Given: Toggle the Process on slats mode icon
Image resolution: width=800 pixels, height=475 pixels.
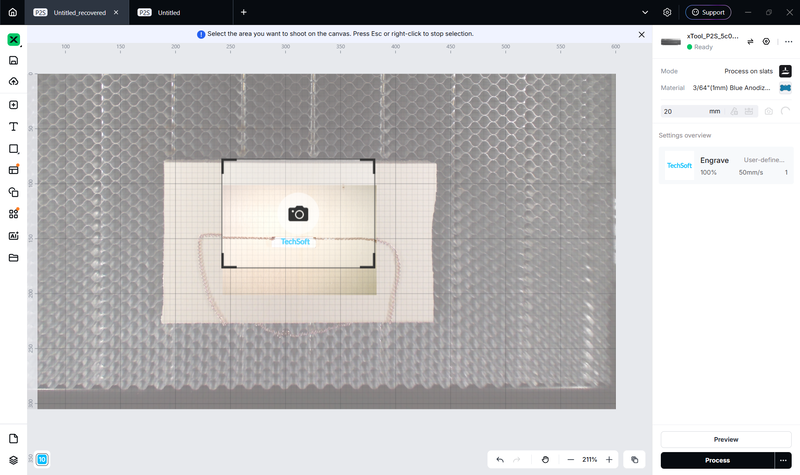Looking at the screenshot, I should click(785, 71).
